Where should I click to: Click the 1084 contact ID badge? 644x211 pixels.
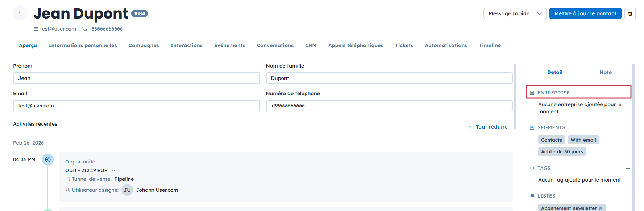click(140, 13)
